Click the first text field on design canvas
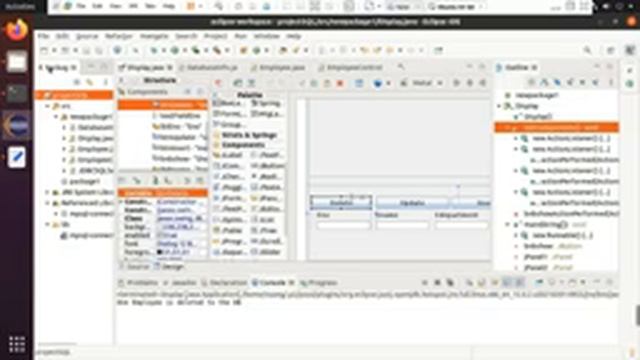640x360 pixels. 343,225
